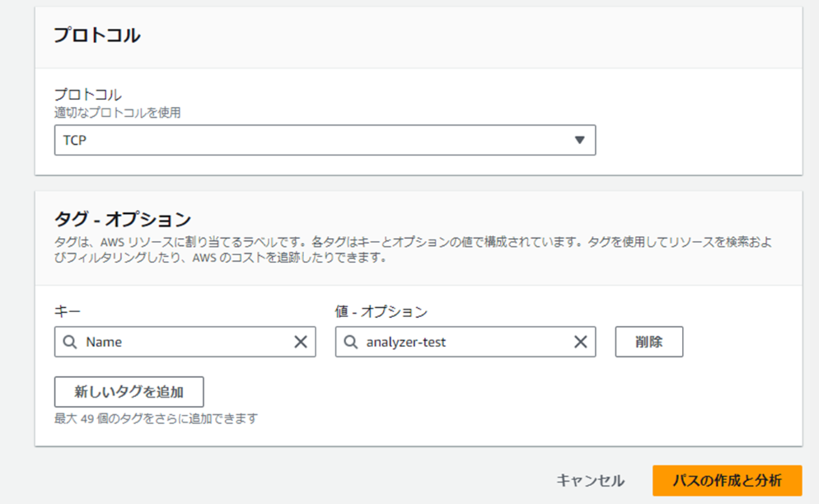This screenshot has height=504, width=819.
Task: Click the tag description paragraph about AWS リソース
Action: [x=413, y=250]
